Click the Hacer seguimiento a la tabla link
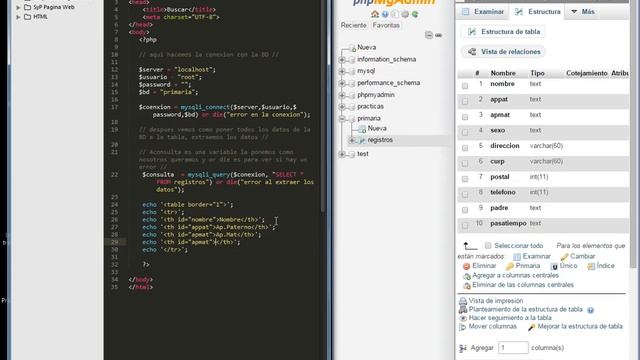The width and height of the screenshot is (640, 360). click(x=510, y=318)
